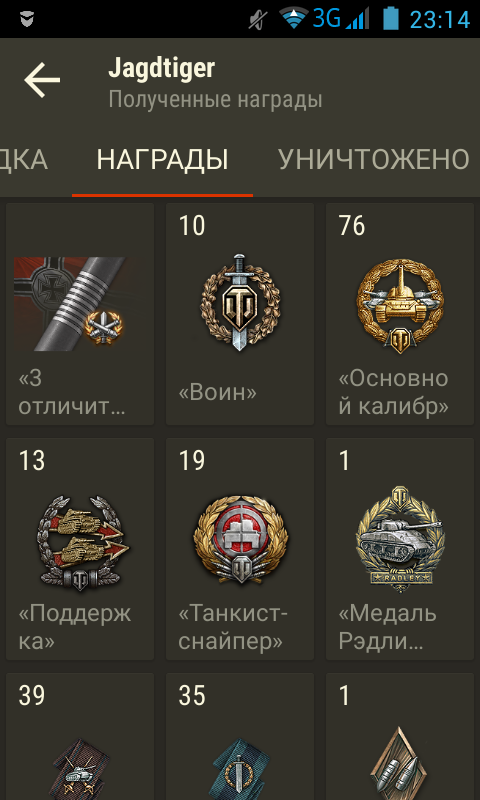Switch to the УНИЧТОЖЕНО tab

tap(373, 160)
